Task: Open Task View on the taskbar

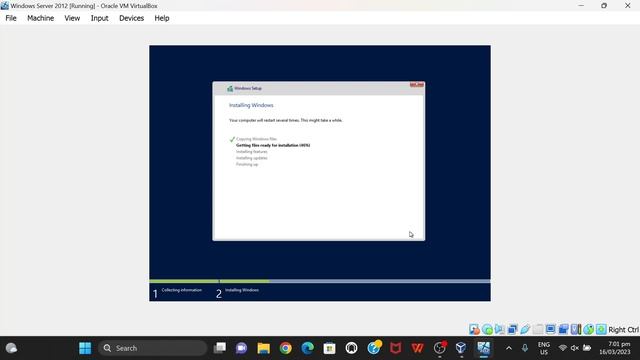Action: coord(220,348)
